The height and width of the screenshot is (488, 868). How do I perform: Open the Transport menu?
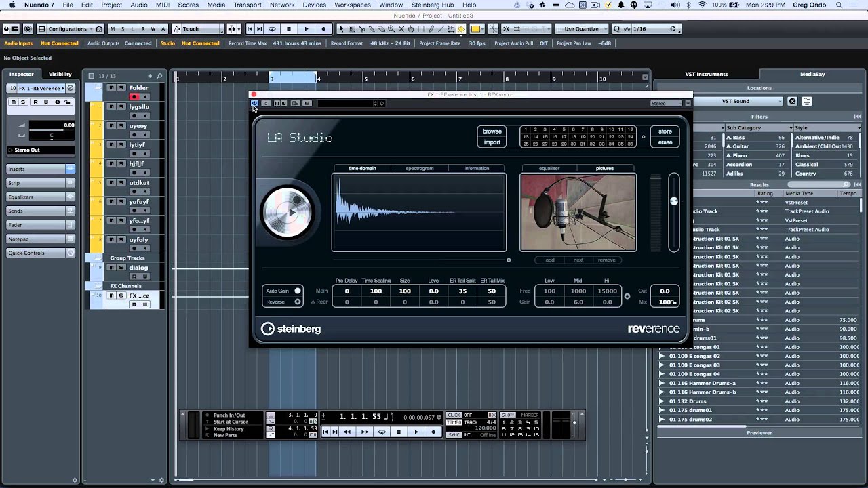[x=248, y=5]
